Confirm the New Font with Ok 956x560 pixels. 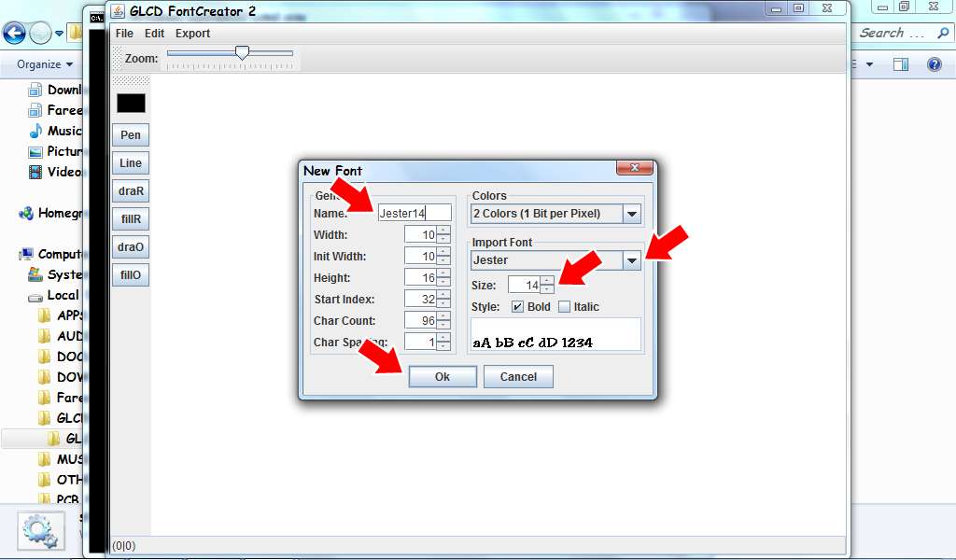pyautogui.click(x=442, y=376)
